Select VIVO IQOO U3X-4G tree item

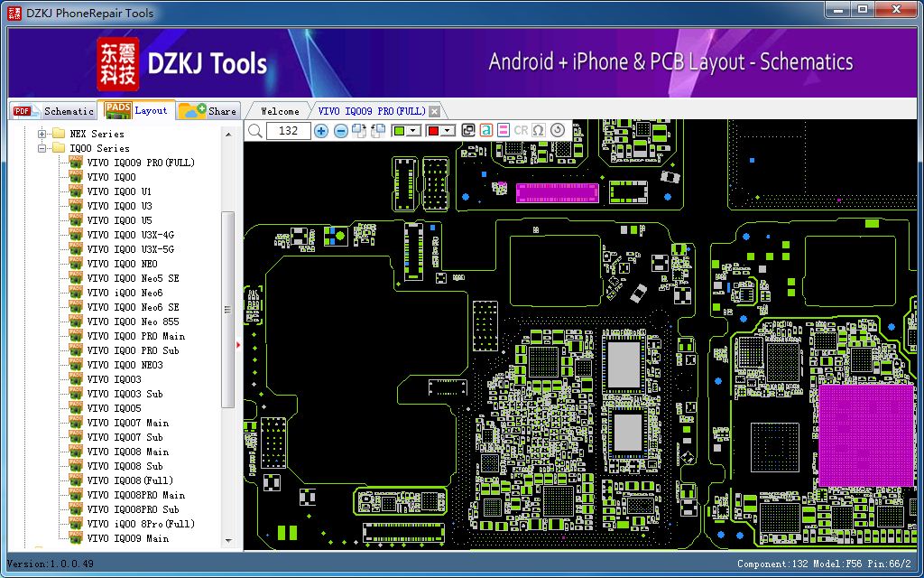(x=130, y=235)
